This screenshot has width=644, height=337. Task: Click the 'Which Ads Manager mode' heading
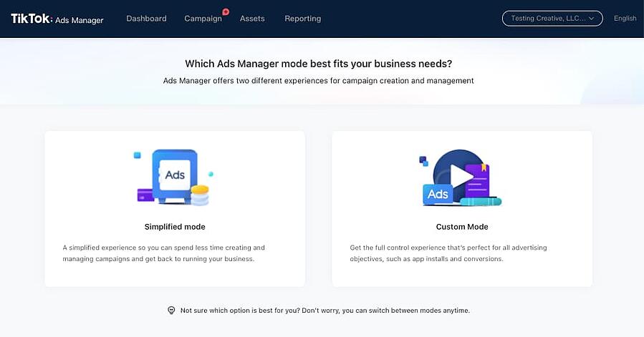[x=318, y=64]
